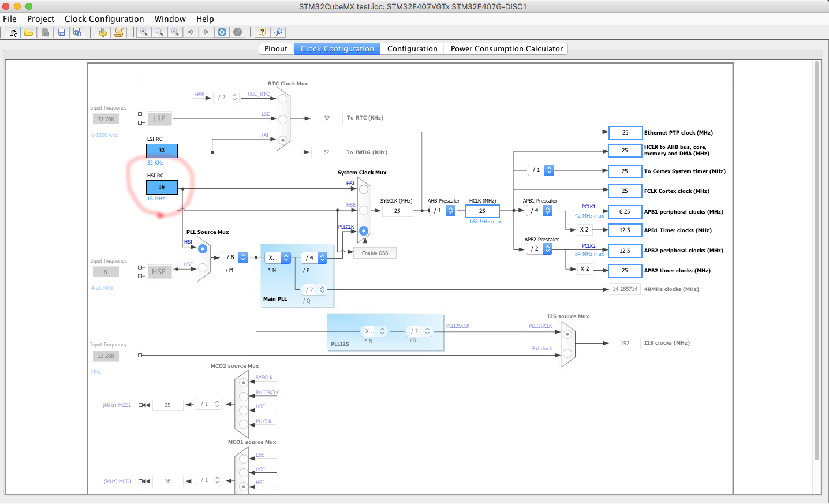Click the Zoom In magnifier icon
Image resolution: width=829 pixels, height=504 pixels.
pos(144,32)
